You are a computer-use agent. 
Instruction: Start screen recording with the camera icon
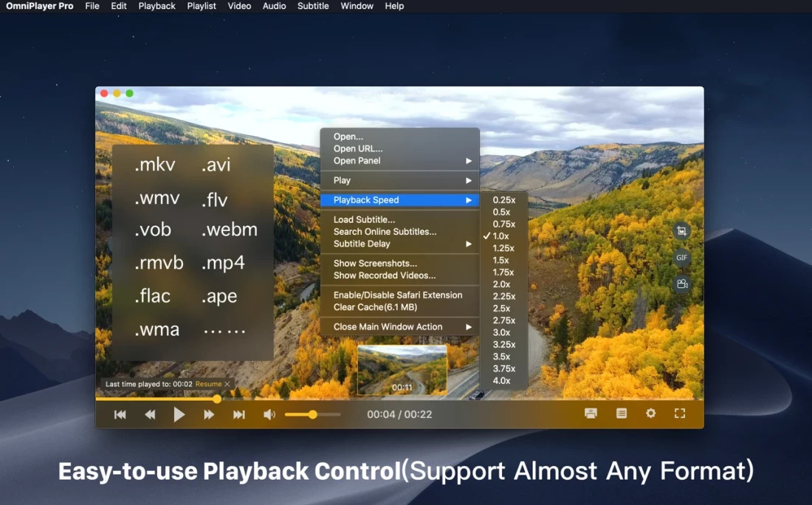tap(681, 284)
